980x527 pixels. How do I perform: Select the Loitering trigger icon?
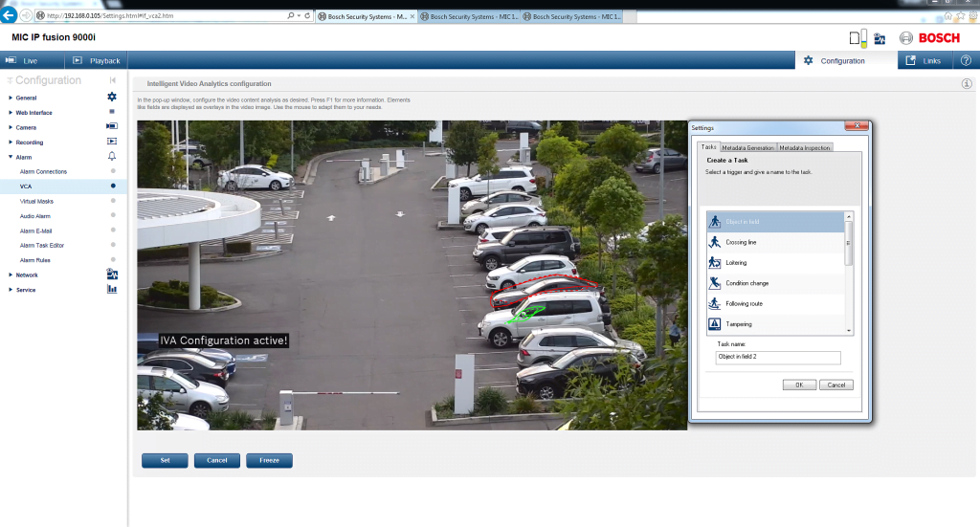pyautogui.click(x=714, y=263)
